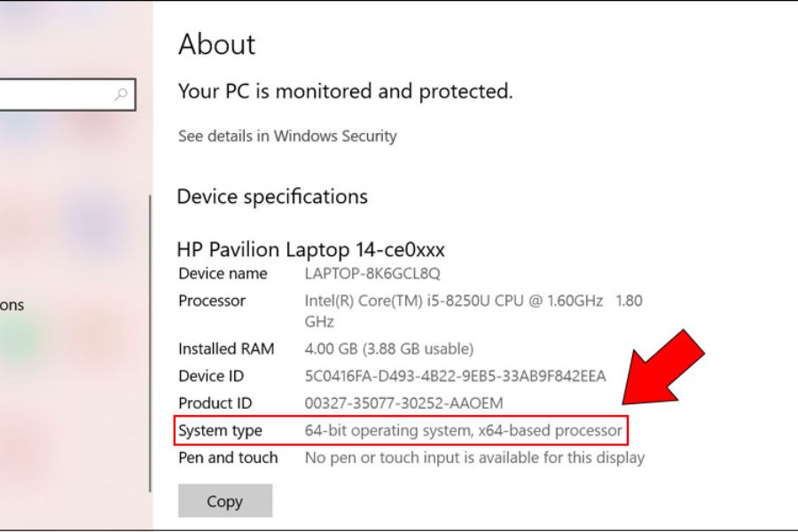798x532 pixels.
Task: Click the System type label
Action: (221, 432)
